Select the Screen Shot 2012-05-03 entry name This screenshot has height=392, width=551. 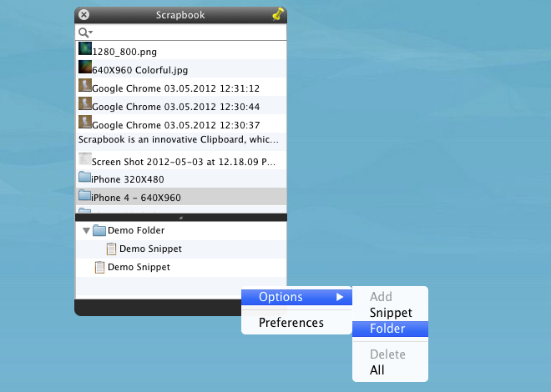tap(184, 162)
